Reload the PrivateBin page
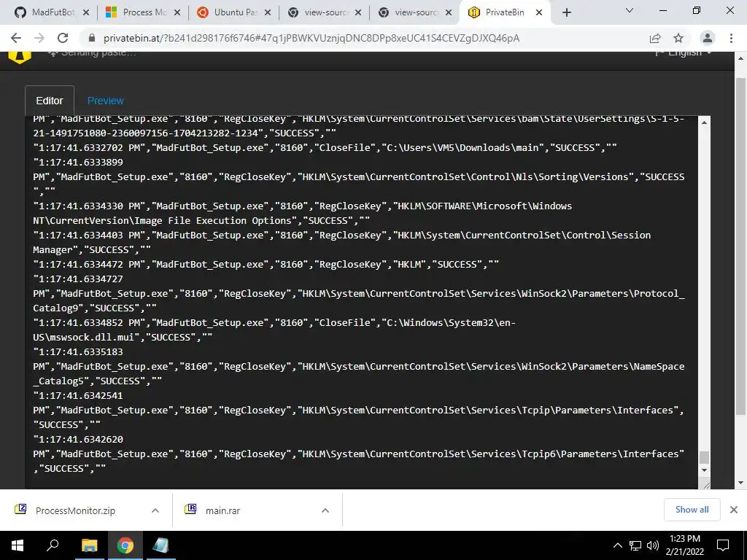 point(63,38)
